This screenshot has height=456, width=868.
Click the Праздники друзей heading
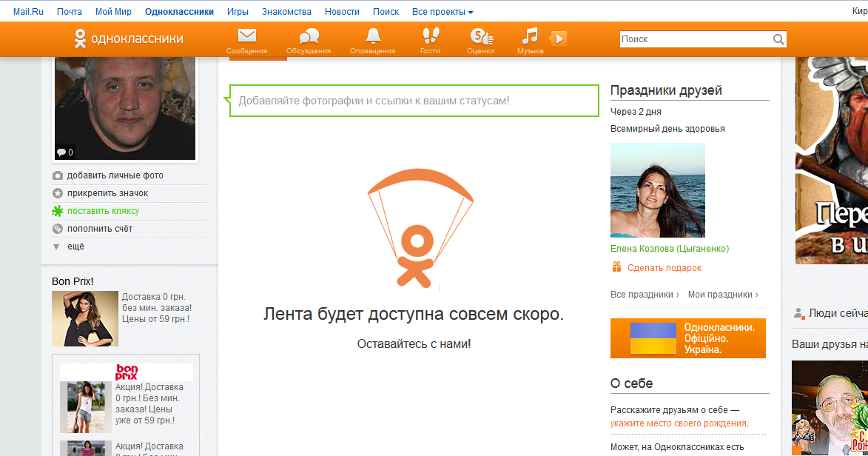point(666,90)
